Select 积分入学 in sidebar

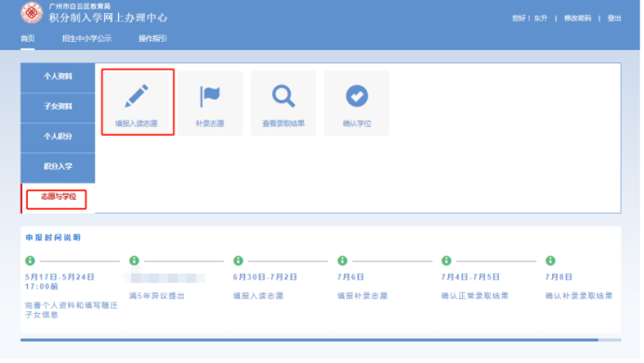click(58, 167)
